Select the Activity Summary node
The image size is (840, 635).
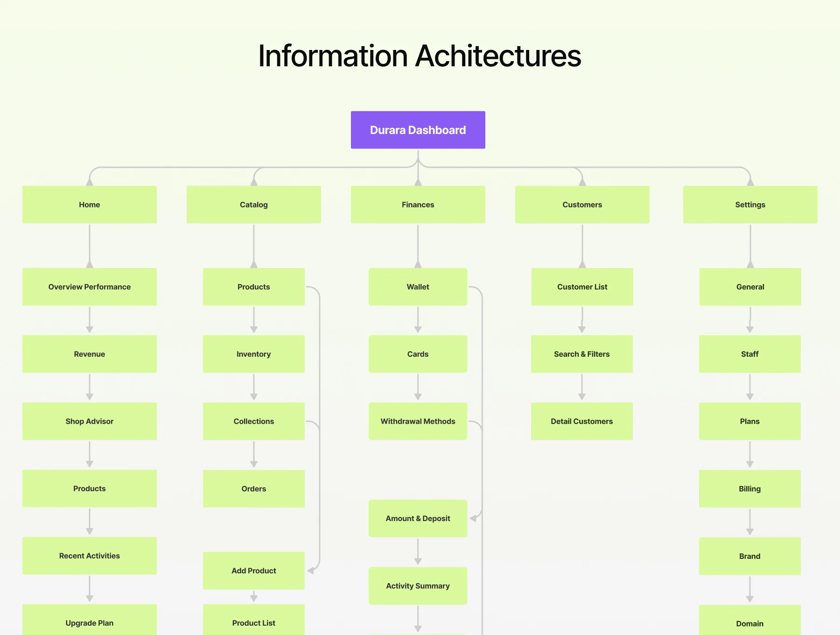pos(418,586)
